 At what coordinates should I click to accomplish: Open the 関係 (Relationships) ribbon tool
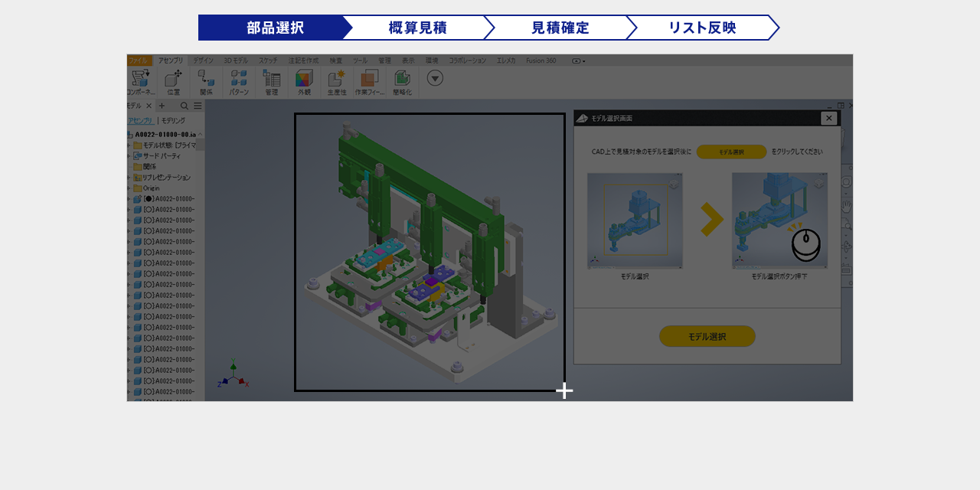(206, 79)
